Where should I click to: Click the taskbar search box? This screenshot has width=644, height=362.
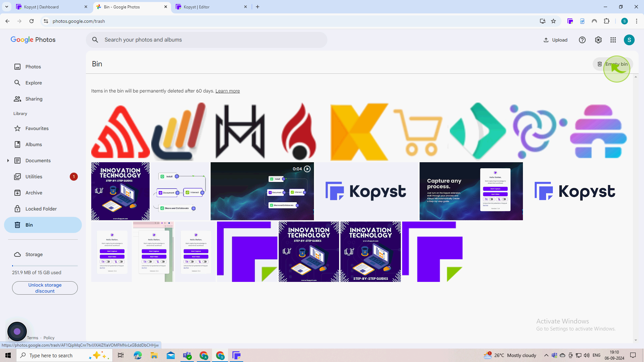64,355
